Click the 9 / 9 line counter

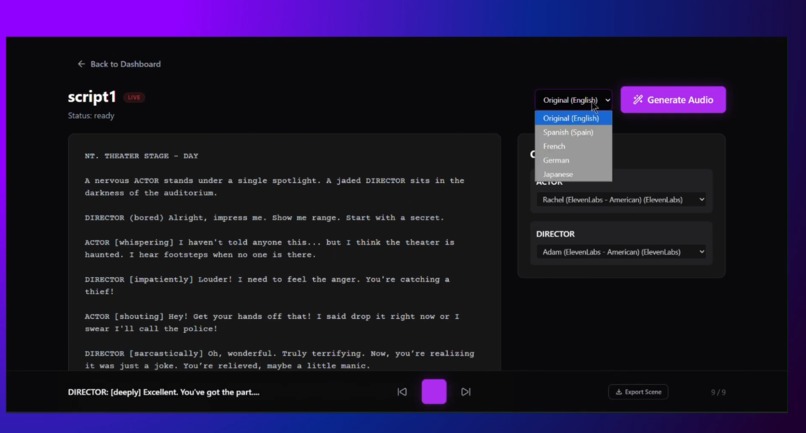718,392
